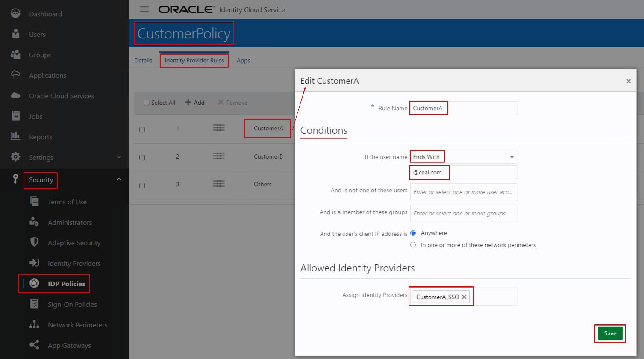Image resolution: width=644 pixels, height=359 pixels.
Task: Click Remove in rules toolbar
Action: tap(233, 103)
